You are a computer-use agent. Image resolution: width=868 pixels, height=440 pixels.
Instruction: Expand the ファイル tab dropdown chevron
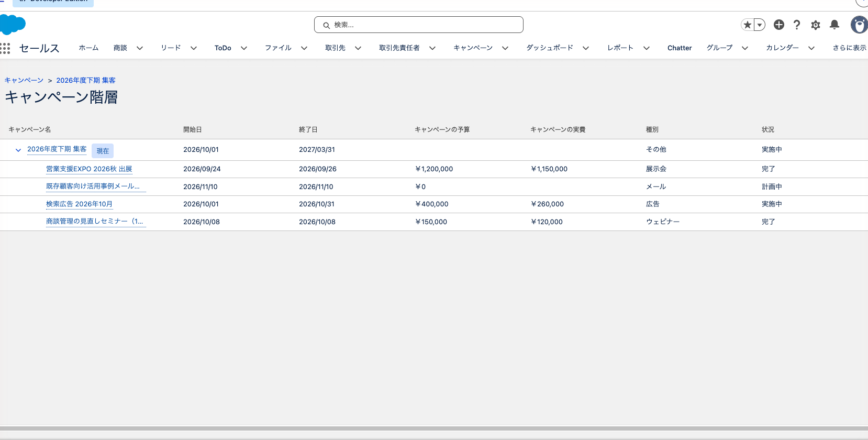click(x=304, y=48)
